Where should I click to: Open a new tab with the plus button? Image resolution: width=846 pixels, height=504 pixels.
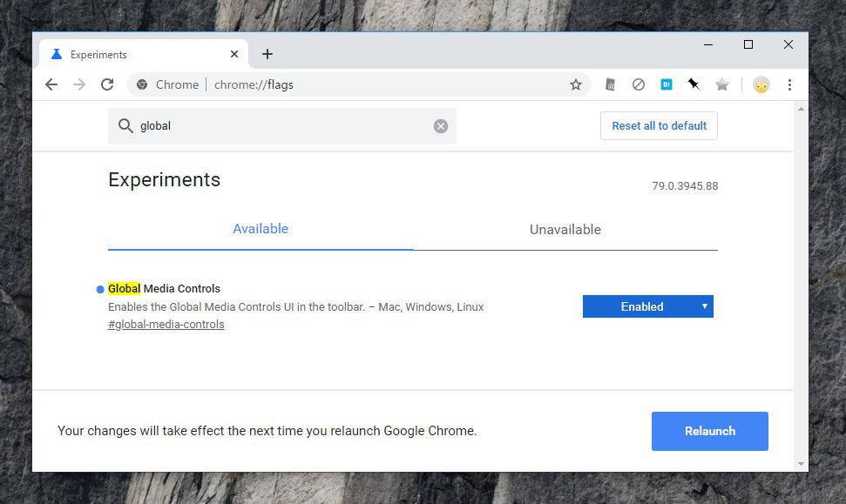pyautogui.click(x=267, y=54)
